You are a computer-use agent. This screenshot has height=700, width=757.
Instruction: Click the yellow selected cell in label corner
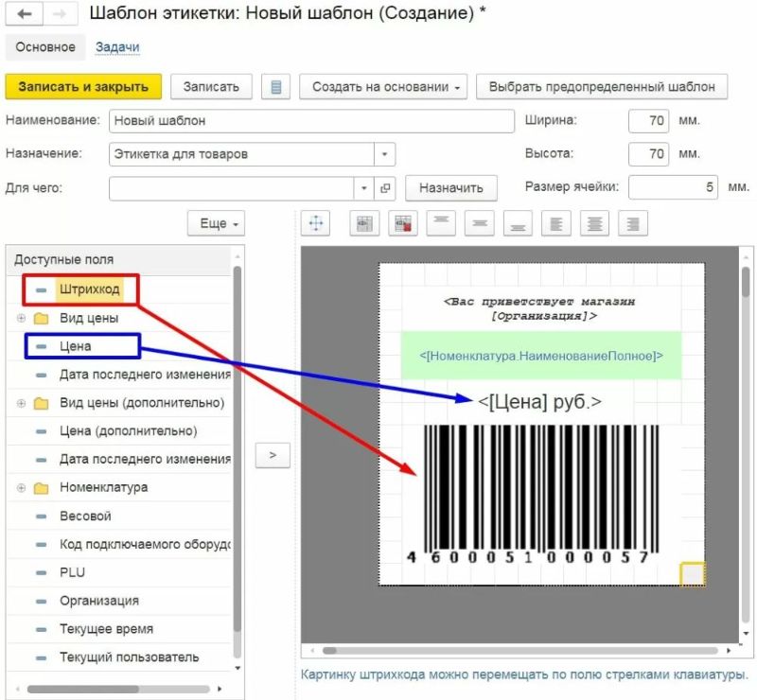click(x=693, y=574)
